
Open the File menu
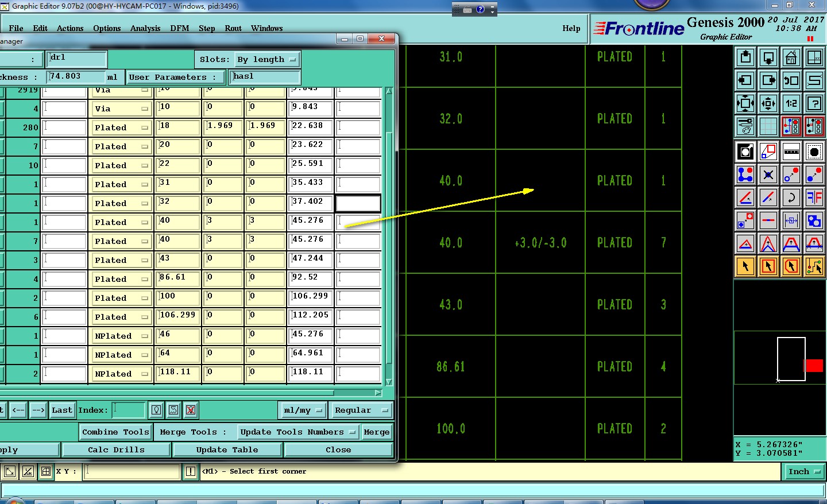coord(16,28)
